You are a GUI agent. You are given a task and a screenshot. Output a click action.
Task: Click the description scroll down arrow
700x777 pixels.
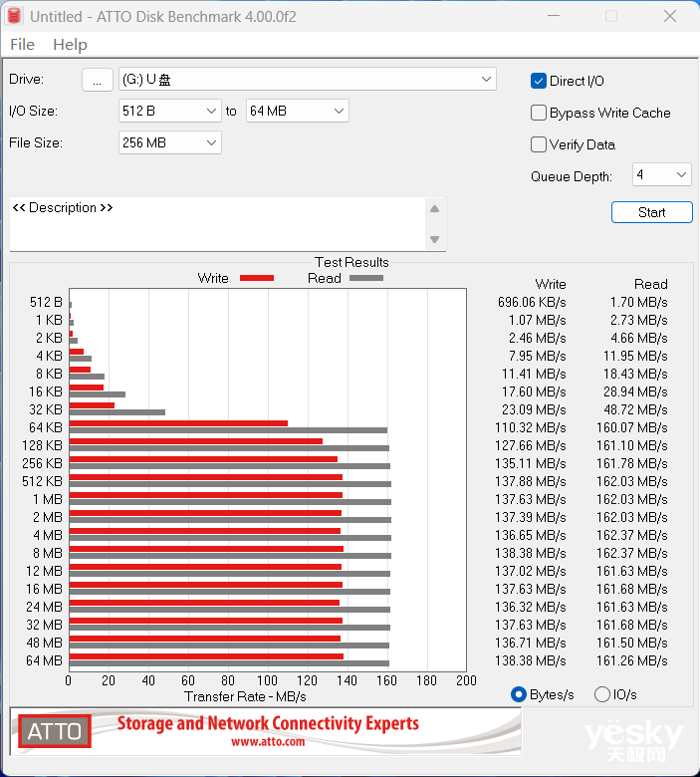click(434, 239)
